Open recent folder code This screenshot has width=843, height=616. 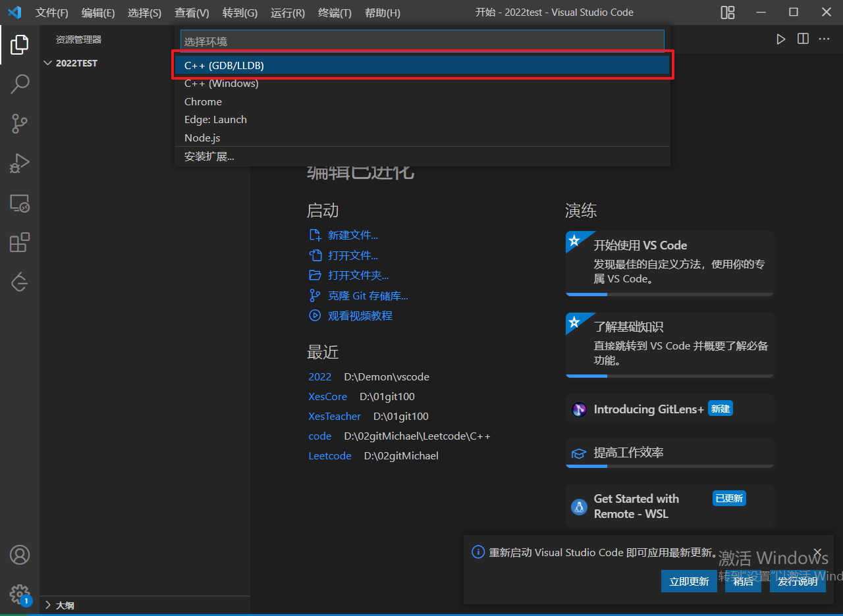coord(320,436)
